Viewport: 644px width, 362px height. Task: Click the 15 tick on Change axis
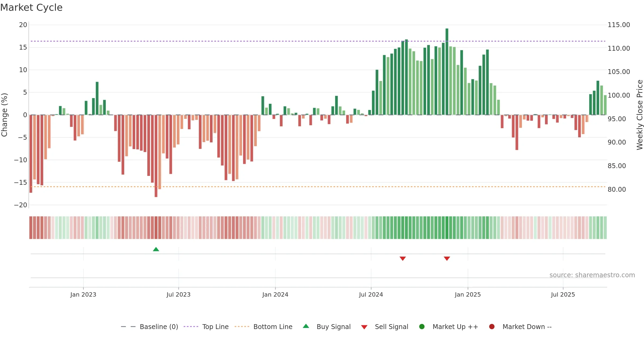pos(23,47)
